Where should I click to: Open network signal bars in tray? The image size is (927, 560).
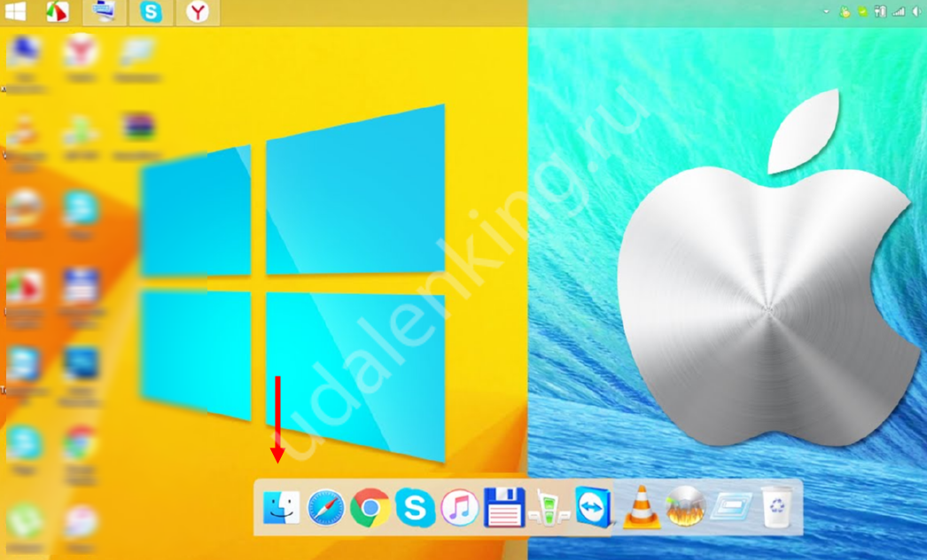pyautogui.click(x=899, y=12)
